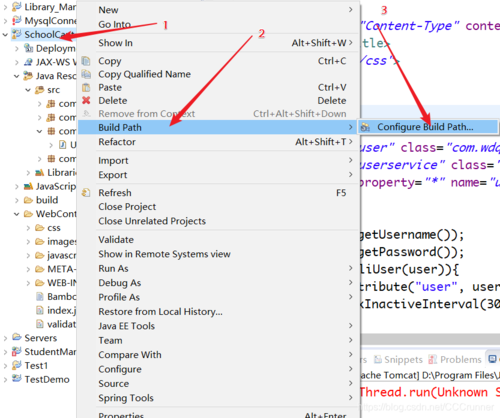This screenshot has height=418, width=500.
Task: Click the Problems tab icon
Action: tap(433, 359)
